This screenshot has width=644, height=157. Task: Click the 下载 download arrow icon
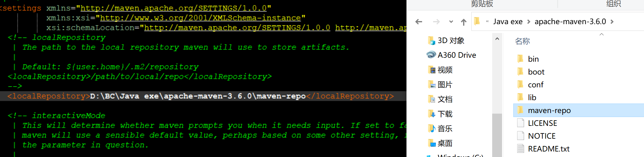click(x=432, y=114)
